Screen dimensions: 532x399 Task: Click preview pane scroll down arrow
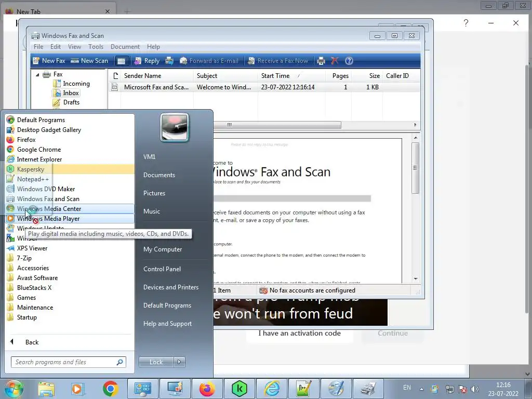(416, 279)
